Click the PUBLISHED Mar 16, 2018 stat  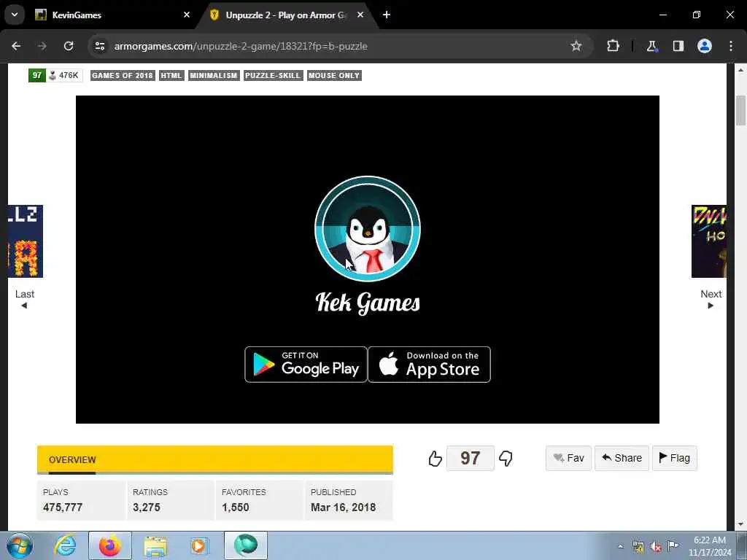pyautogui.click(x=349, y=500)
